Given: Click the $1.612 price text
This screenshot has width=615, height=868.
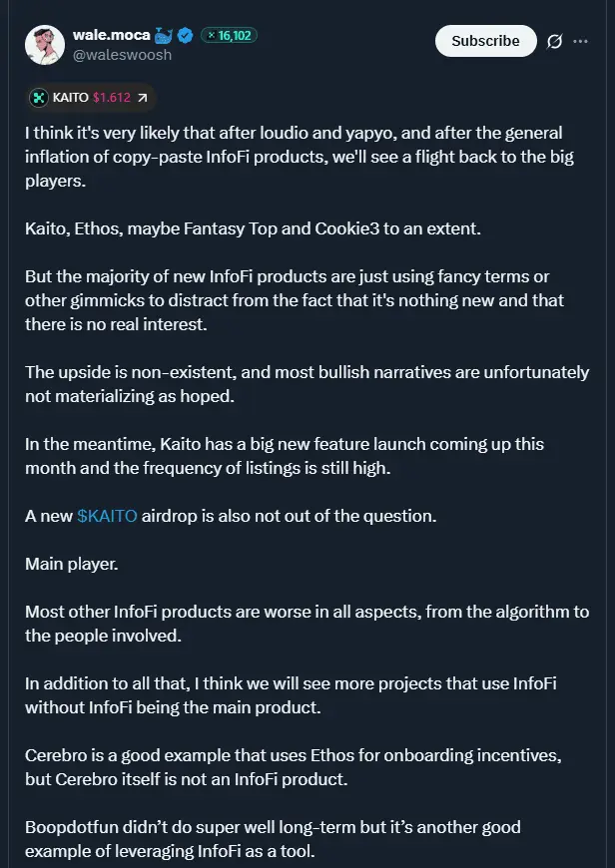Looking at the screenshot, I should click(112, 98).
